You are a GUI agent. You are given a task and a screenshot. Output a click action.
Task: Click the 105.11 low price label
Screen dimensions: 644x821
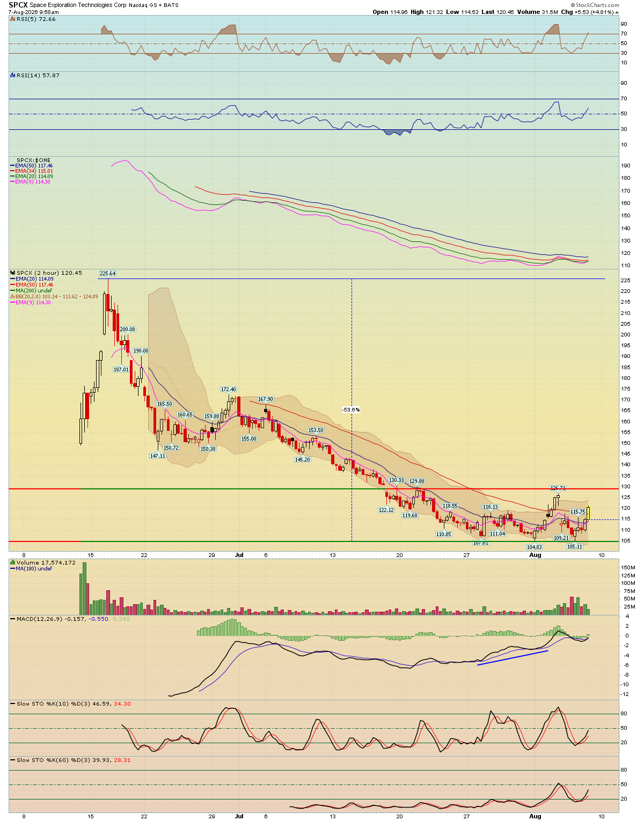click(575, 547)
